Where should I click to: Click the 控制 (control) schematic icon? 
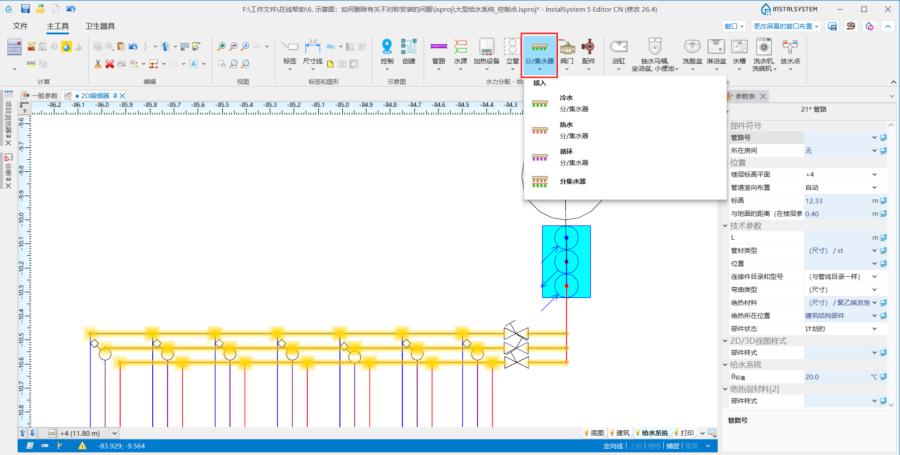387,50
